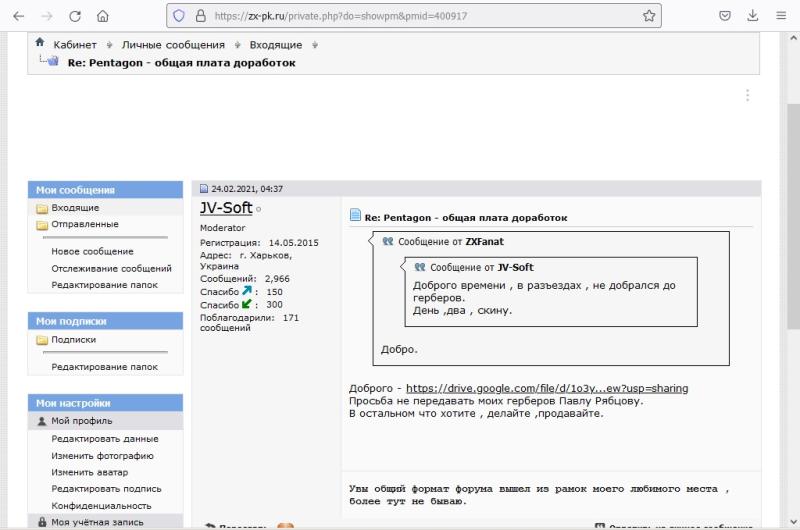Select Изменить аватар in settings menu
The height and width of the screenshot is (530, 800).
89,472
